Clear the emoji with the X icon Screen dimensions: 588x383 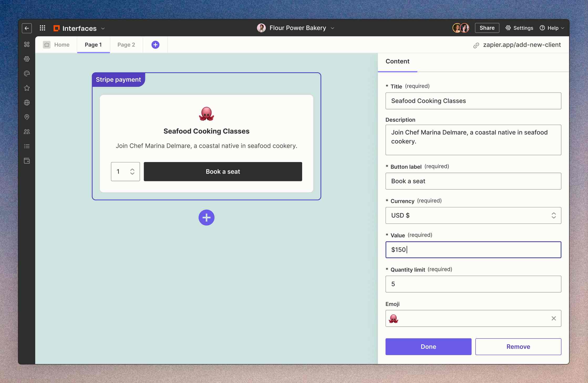coord(554,318)
